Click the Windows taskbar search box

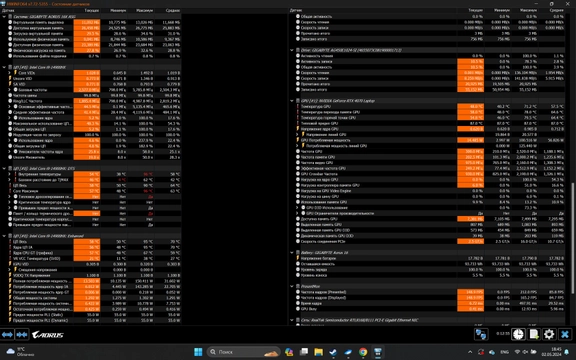click(x=244, y=352)
